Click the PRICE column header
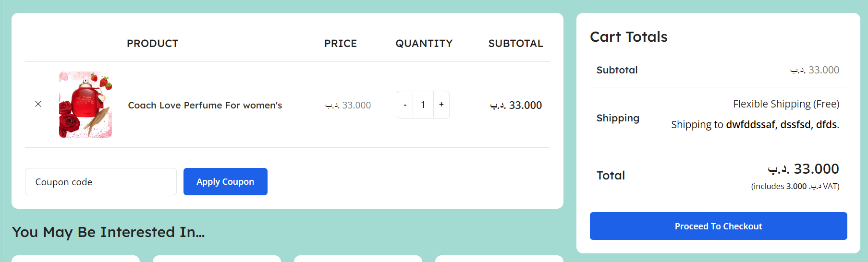The width and height of the screenshot is (868, 262). coord(341,44)
